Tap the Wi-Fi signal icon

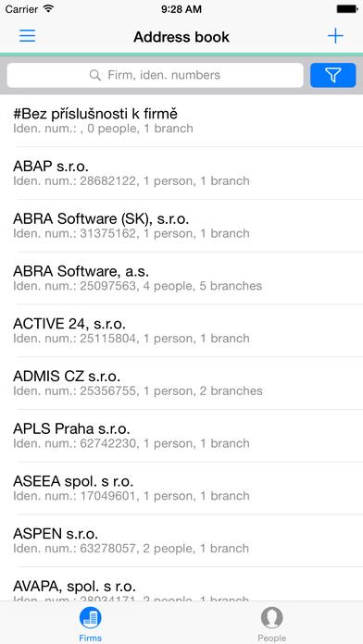point(48,8)
